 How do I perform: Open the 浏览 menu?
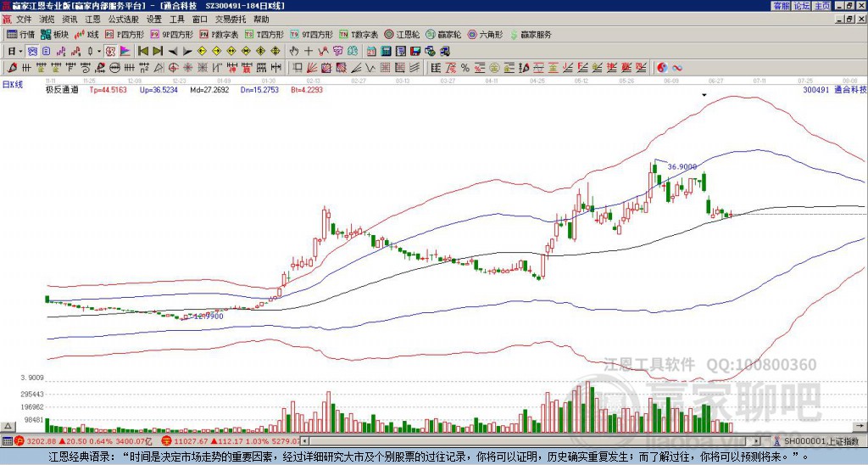coord(47,20)
